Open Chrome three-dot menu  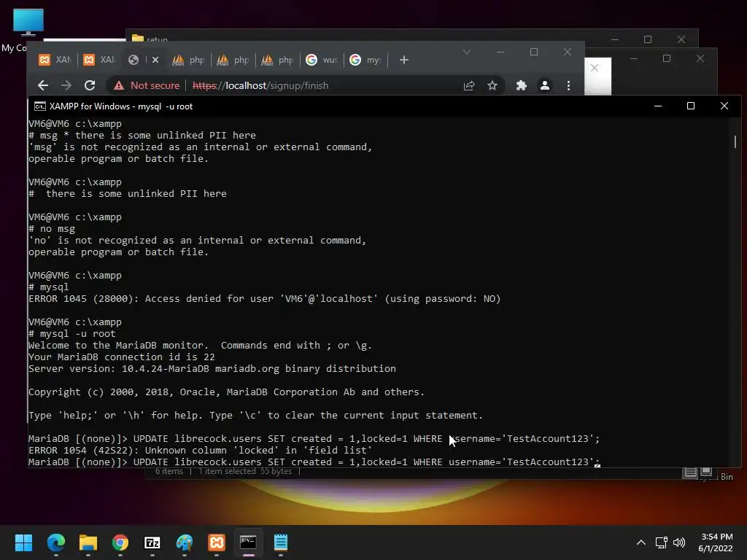click(568, 86)
